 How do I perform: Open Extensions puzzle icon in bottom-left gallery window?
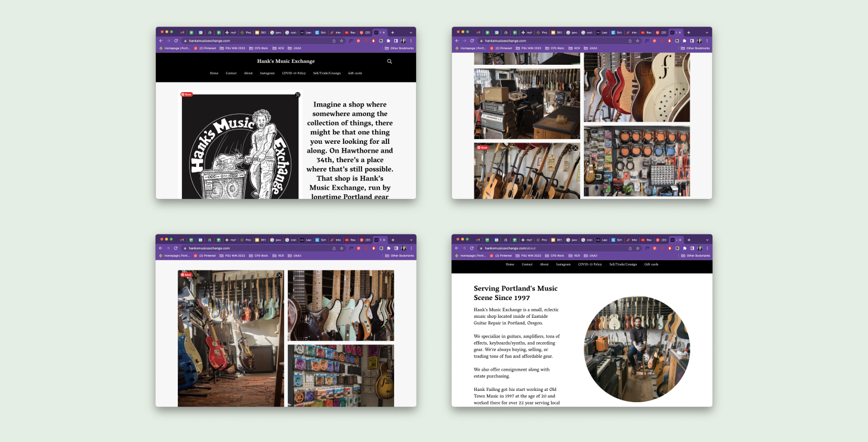pyautogui.click(x=388, y=248)
